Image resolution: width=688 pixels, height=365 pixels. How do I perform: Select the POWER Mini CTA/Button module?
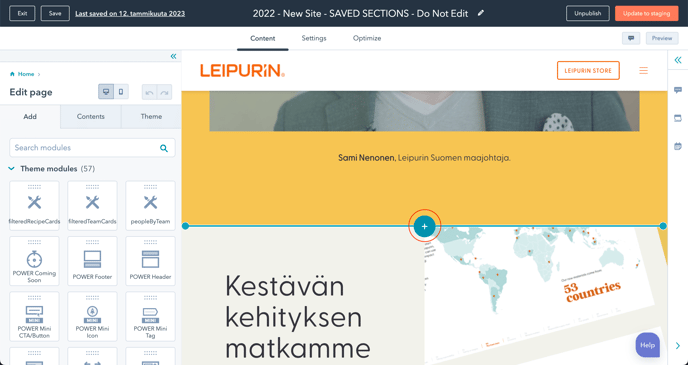(x=34, y=316)
